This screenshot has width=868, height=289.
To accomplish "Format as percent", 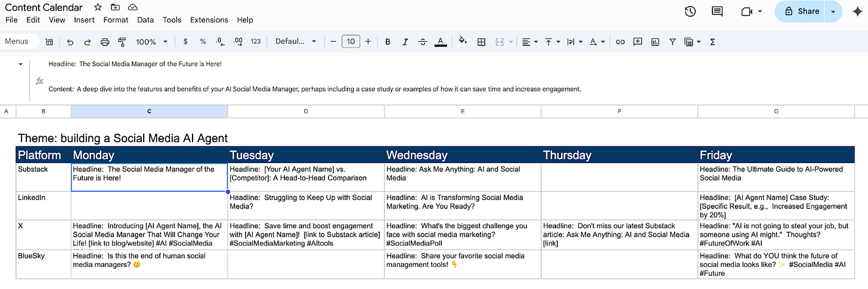I will (203, 42).
